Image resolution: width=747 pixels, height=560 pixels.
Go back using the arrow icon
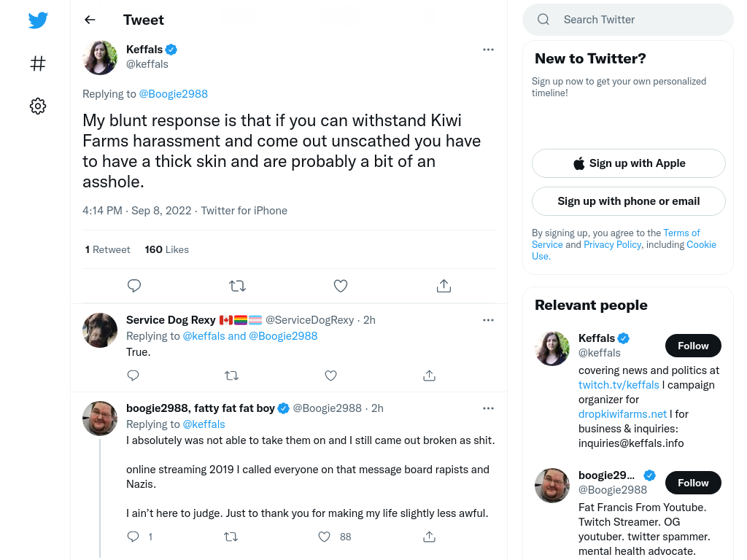click(x=90, y=20)
